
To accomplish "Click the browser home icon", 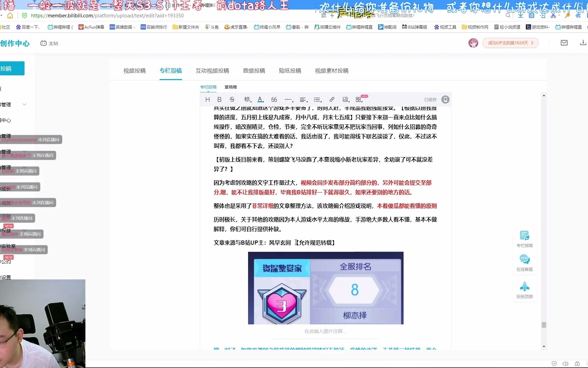I will [x=10, y=16].
